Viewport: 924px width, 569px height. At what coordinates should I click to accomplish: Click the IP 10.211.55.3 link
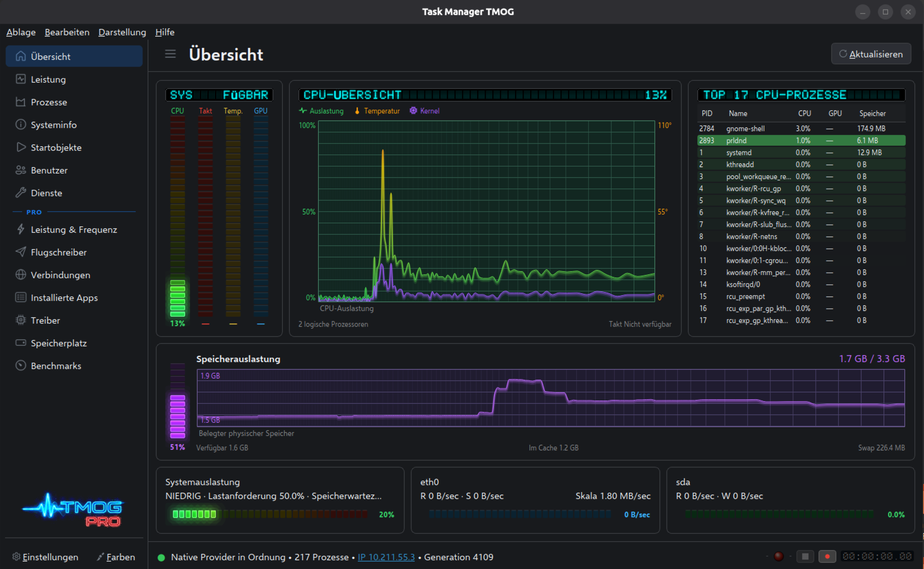pos(386,557)
